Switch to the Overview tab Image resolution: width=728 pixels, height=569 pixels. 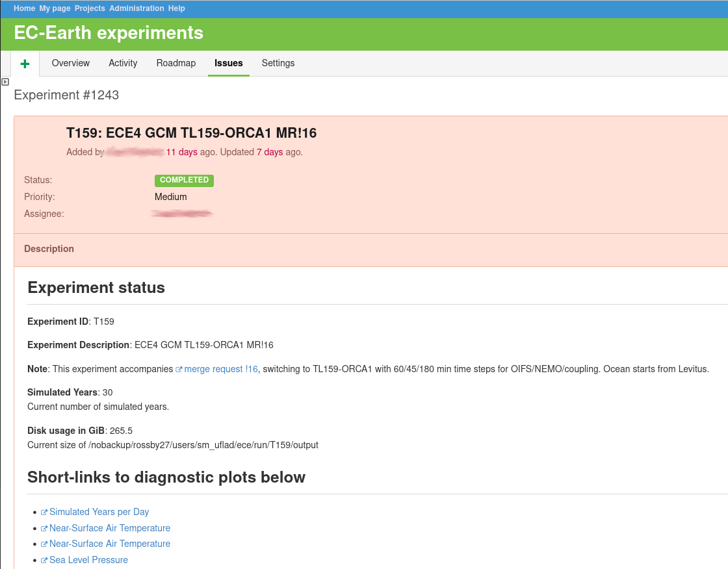pos(71,63)
